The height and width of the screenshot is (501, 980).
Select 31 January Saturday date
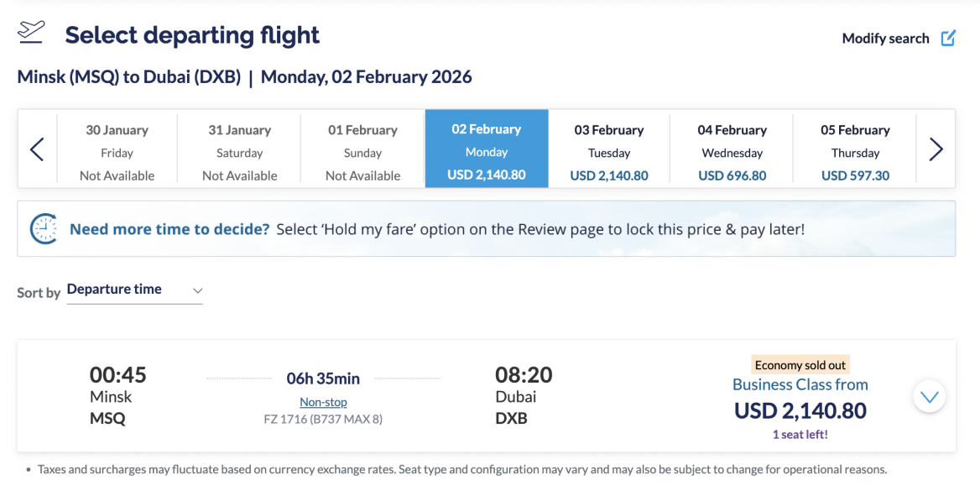(240, 151)
